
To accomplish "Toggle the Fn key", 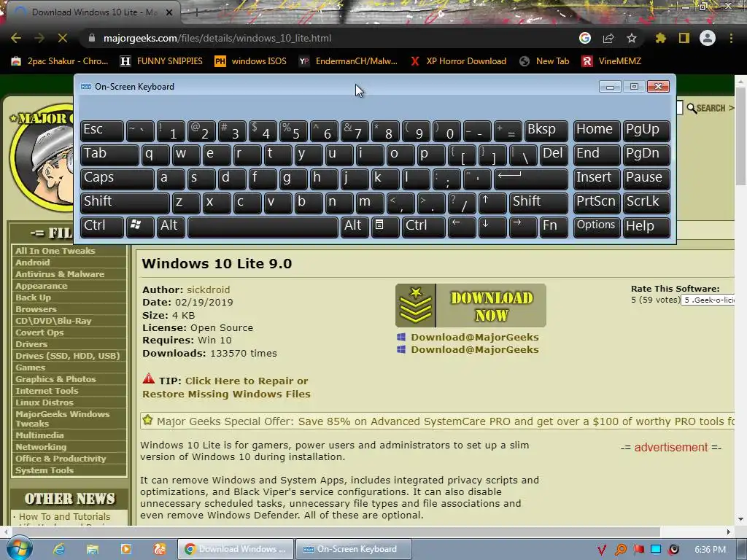I will pyautogui.click(x=554, y=226).
